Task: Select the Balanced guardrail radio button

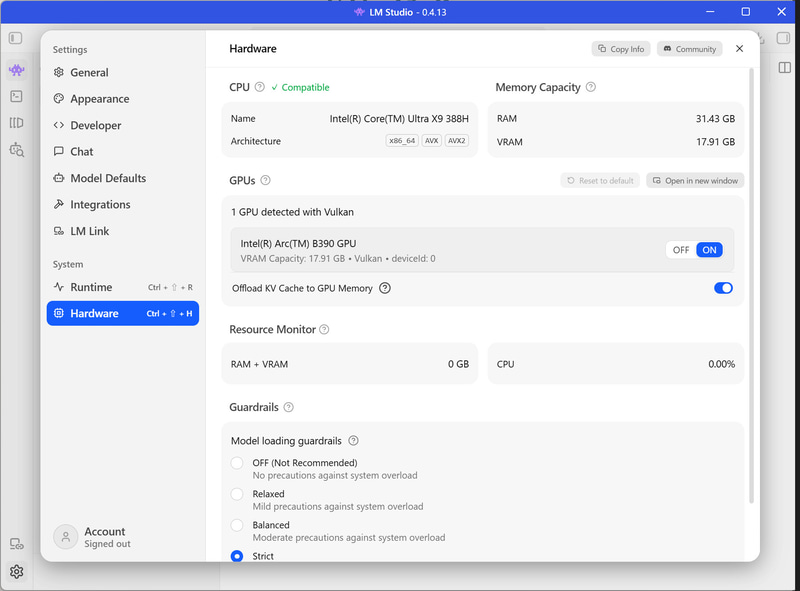Action: point(237,525)
